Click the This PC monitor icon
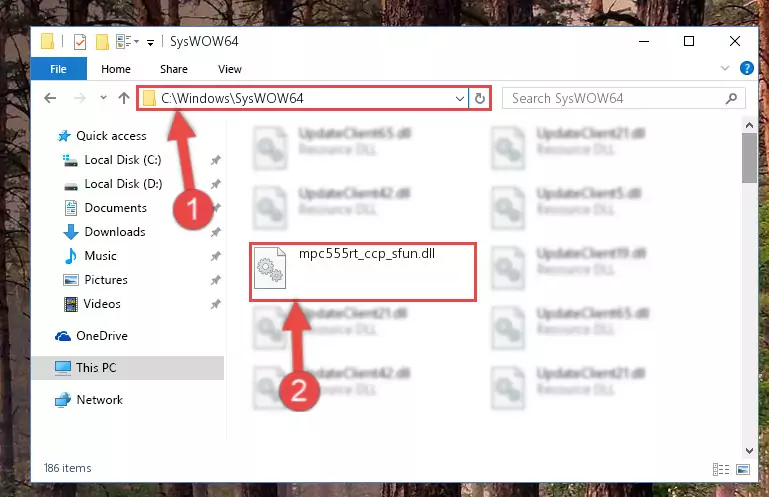The image size is (769, 497). point(63,368)
